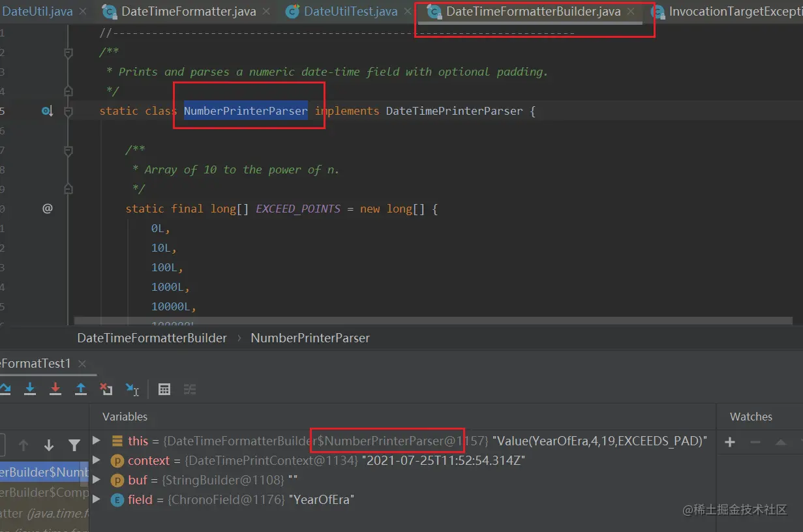This screenshot has width=803, height=532.
Task: Switch to DateUtil.java tab
Action: point(37,12)
